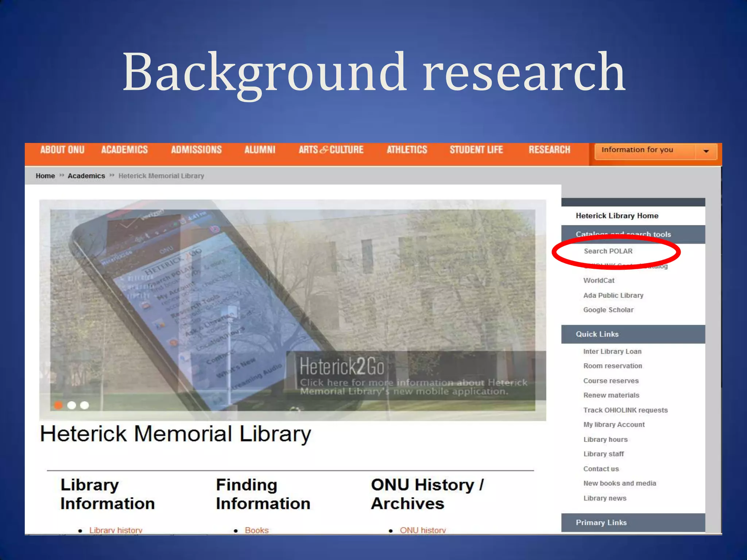The height and width of the screenshot is (560, 747).
Task: Open the Library history link
Action: [116, 530]
